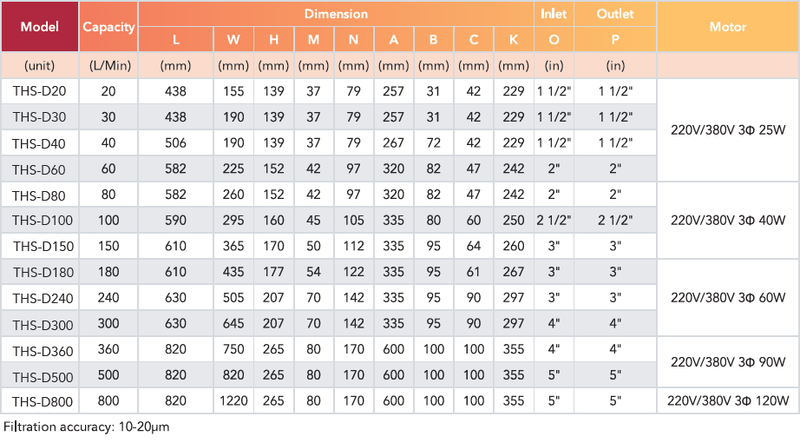Select the K dimension sub-header

(x=513, y=39)
